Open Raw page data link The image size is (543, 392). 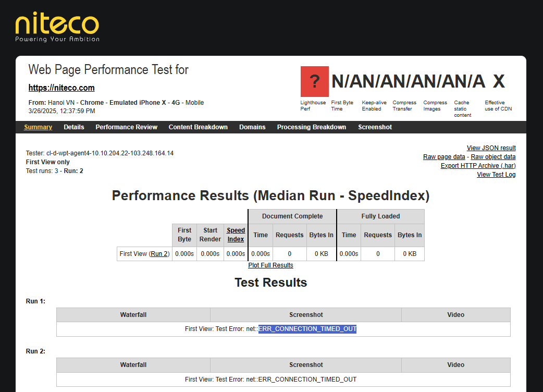(x=444, y=157)
